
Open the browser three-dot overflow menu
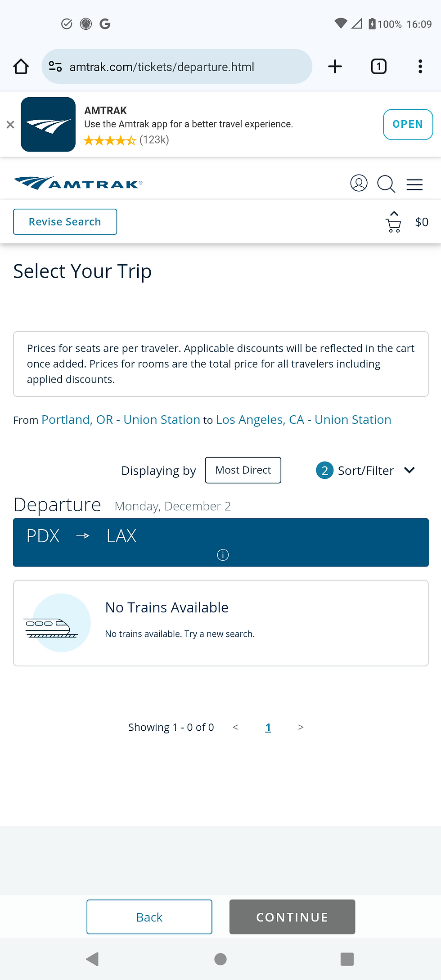pos(420,67)
